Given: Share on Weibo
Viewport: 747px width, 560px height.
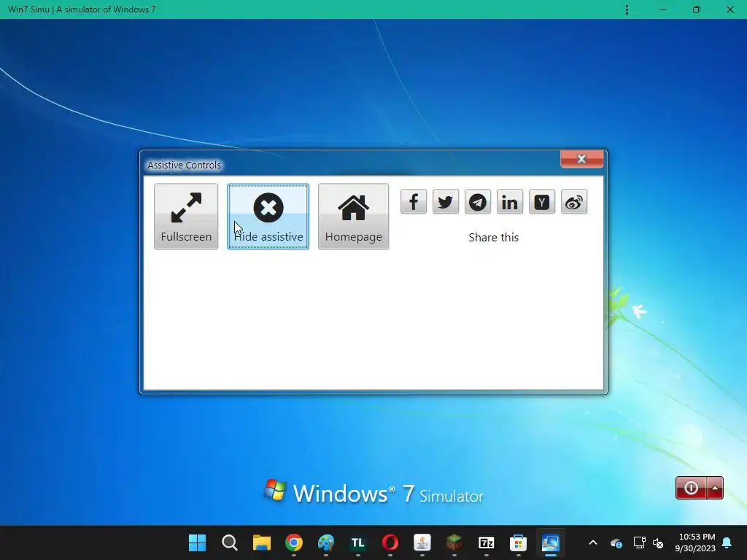Looking at the screenshot, I should (x=574, y=202).
